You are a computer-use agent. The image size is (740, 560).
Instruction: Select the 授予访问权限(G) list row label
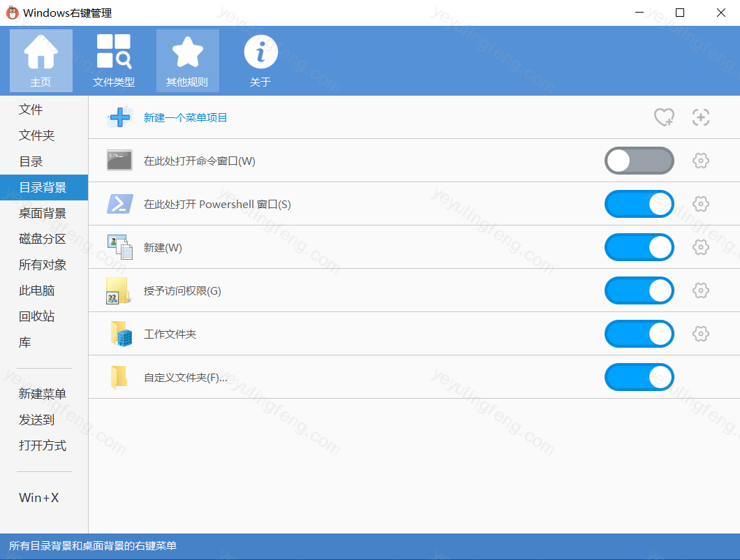pos(182,291)
